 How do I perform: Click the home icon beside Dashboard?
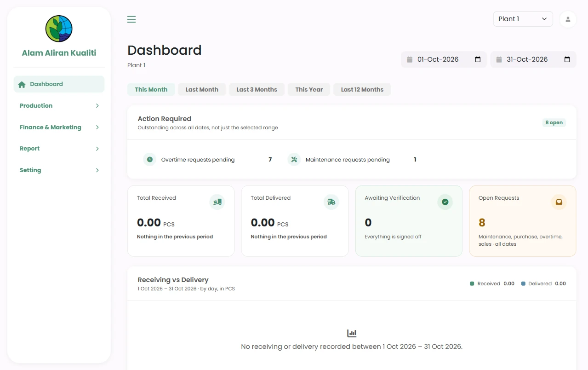pos(22,84)
